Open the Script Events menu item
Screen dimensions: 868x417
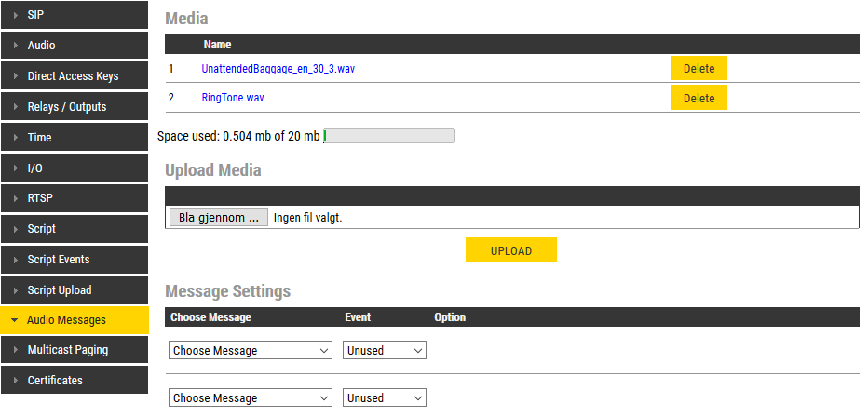(x=59, y=260)
